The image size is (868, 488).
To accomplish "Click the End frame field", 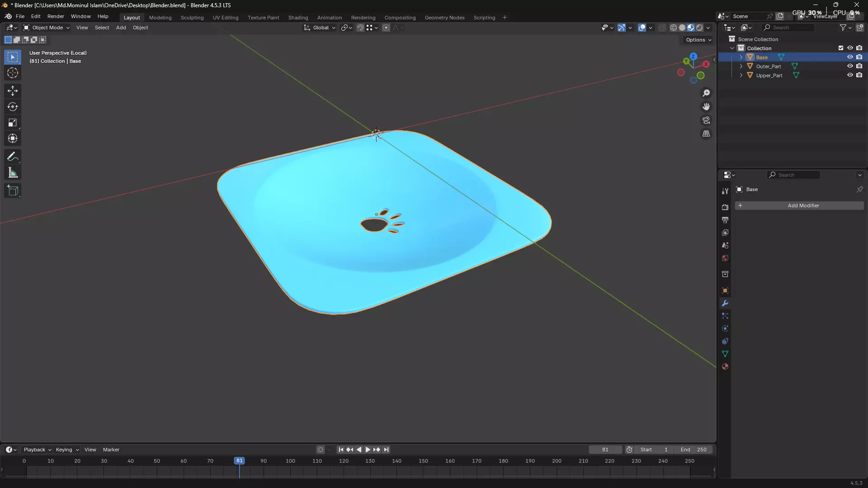I will click(x=693, y=450).
